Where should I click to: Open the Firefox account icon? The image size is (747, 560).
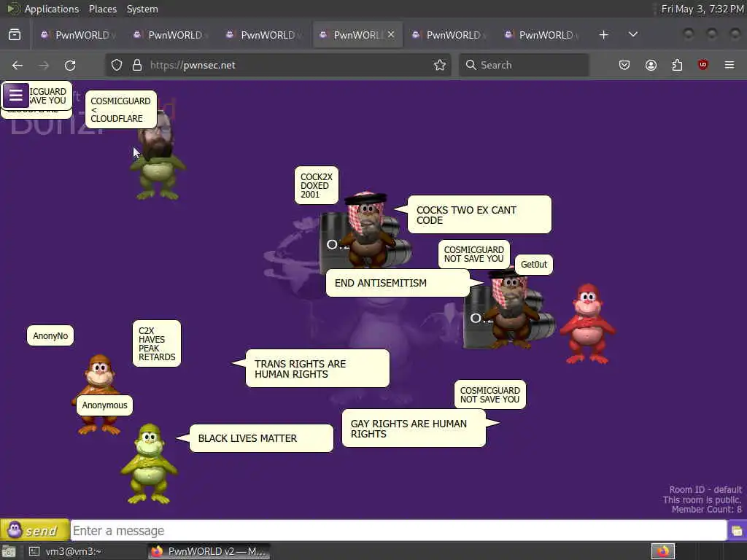[651, 65]
